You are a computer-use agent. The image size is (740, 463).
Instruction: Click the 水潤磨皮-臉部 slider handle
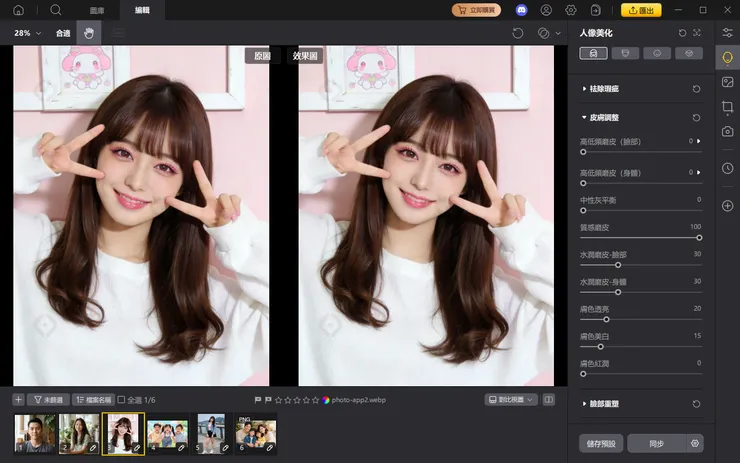[x=618, y=265]
